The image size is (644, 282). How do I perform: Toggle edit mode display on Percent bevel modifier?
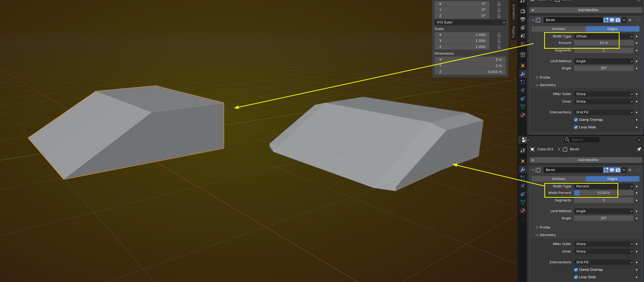point(606,170)
